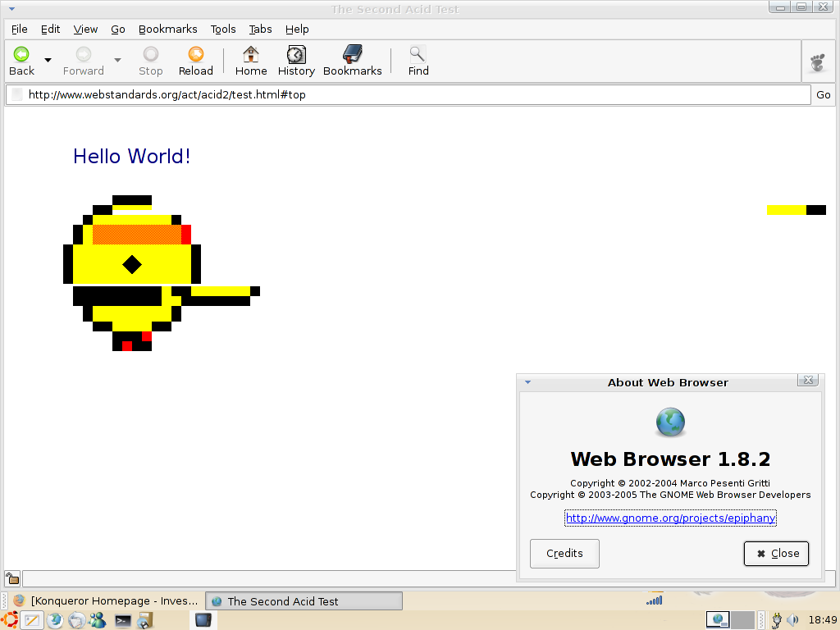Switch to the Konqueror Homepage taskbar window

click(x=105, y=601)
